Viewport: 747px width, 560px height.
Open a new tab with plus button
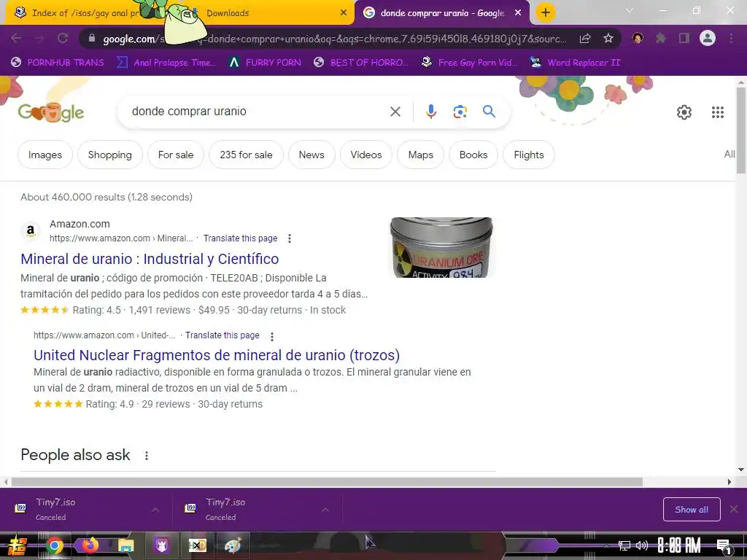pyautogui.click(x=546, y=12)
